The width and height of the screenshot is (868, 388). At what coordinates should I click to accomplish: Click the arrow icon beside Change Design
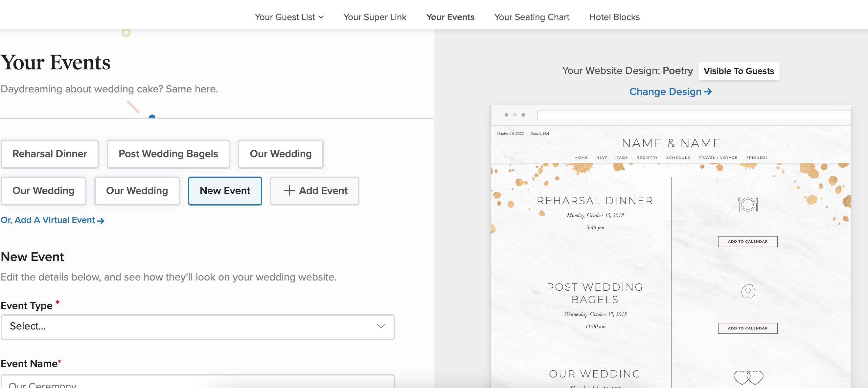click(708, 92)
